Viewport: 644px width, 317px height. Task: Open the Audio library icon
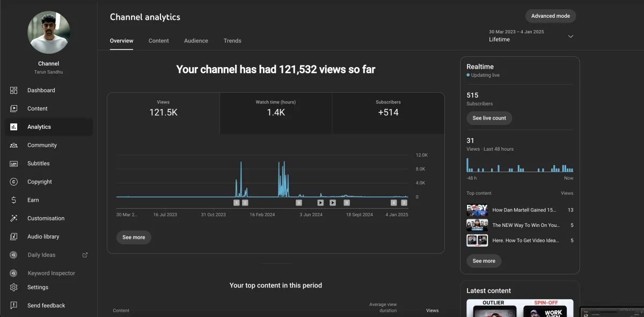click(14, 237)
